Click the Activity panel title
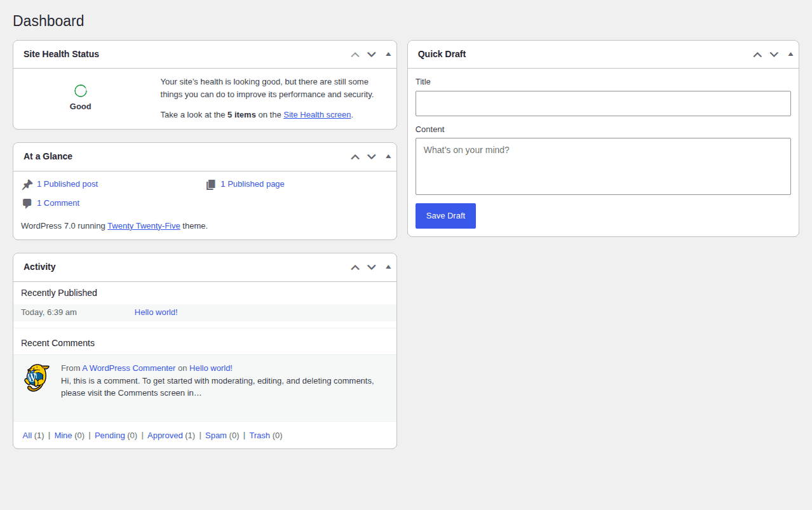 [x=39, y=267]
